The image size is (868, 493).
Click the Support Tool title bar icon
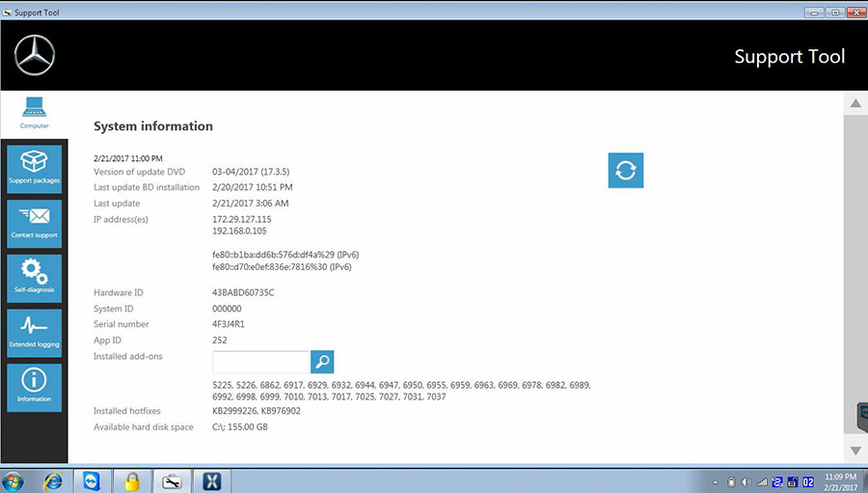[x=7, y=13]
